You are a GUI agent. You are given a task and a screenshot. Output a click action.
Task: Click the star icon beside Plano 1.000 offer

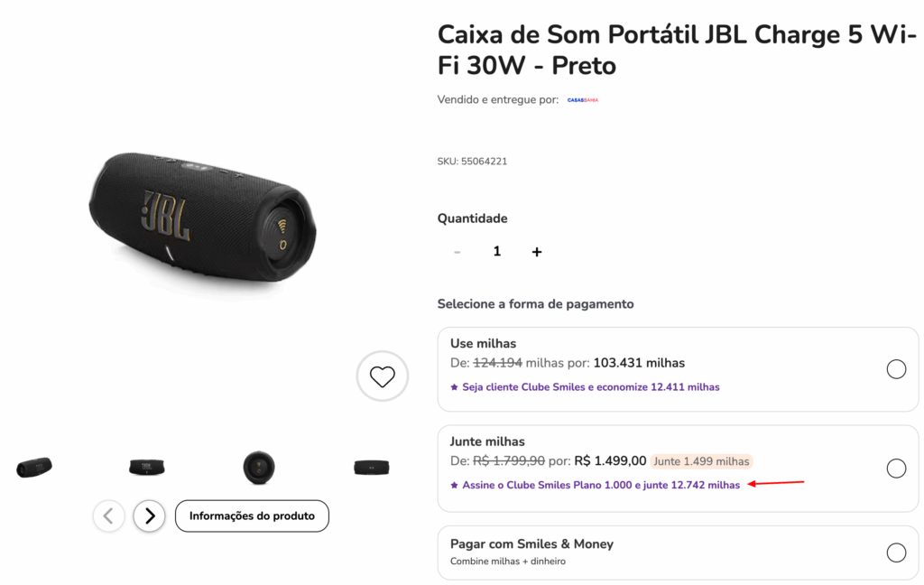click(451, 485)
